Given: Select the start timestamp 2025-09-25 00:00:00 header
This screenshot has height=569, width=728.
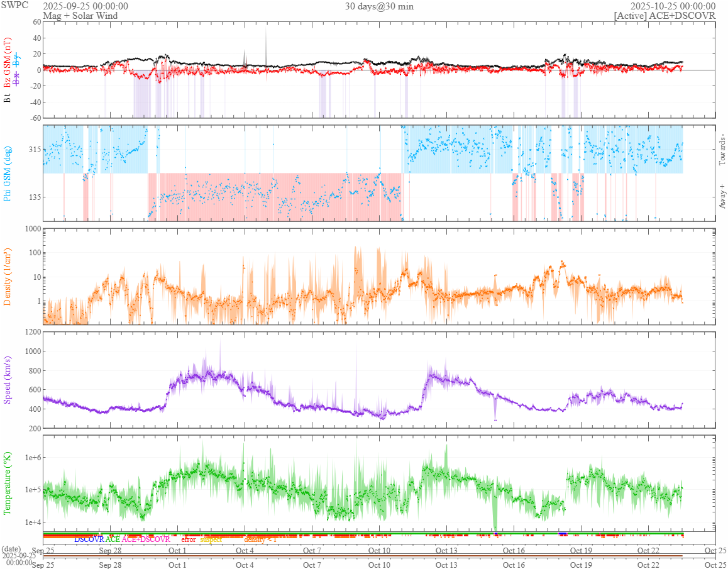Looking at the screenshot, I should (x=85, y=6).
